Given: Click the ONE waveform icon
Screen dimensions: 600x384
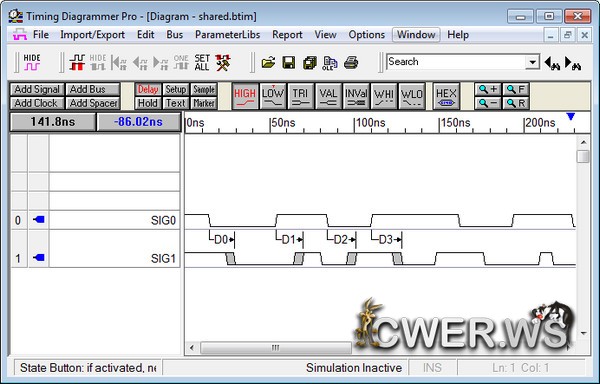Looking at the screenshot, I should click(181, 62).
